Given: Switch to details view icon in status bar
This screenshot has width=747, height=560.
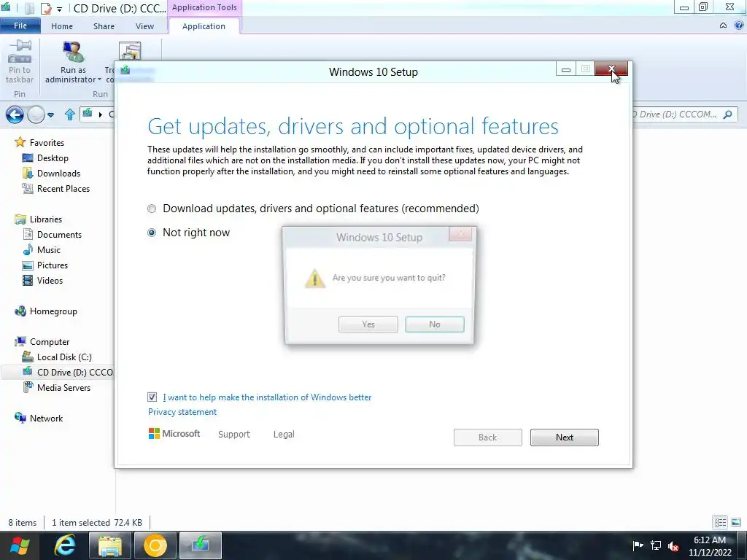Looking at the screenshot, I should pos(720,522).
